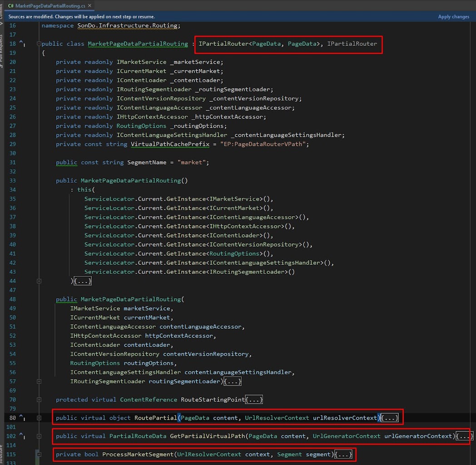Collapse the class block fold at line 18
This screenshot has height=465, width=476.
tap(39, 44)
